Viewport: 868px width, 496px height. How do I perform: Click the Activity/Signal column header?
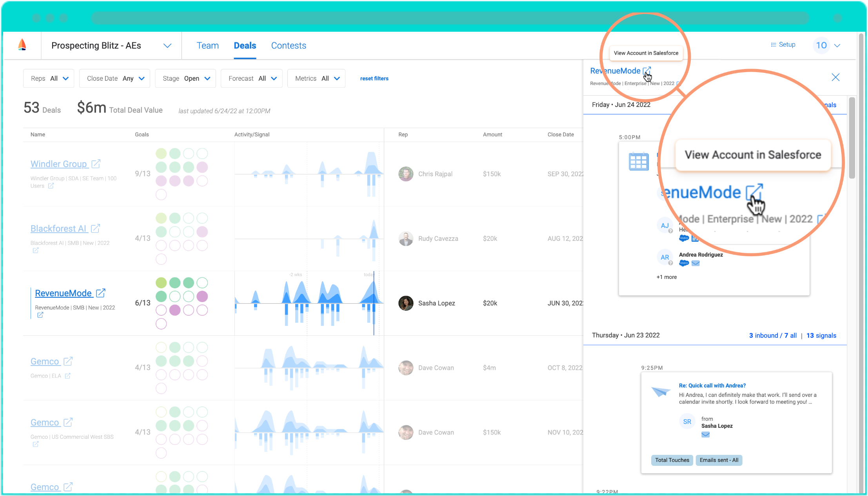[x=252, y=134]
